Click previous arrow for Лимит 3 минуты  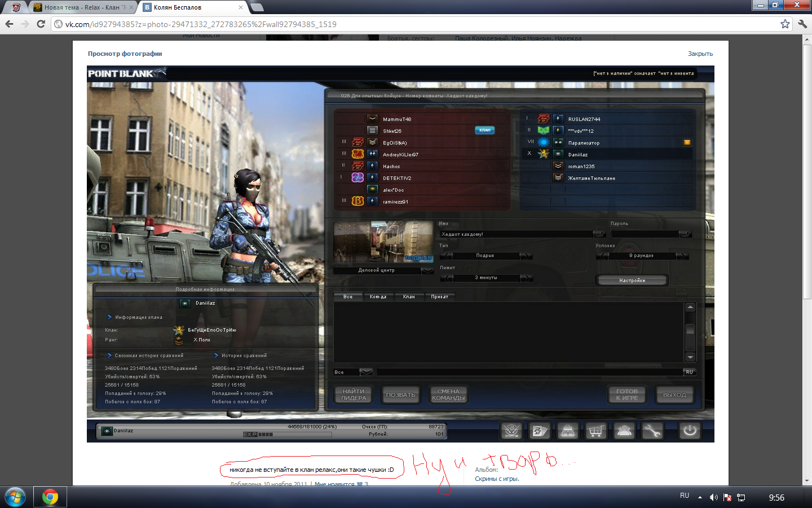pos(446,278)
